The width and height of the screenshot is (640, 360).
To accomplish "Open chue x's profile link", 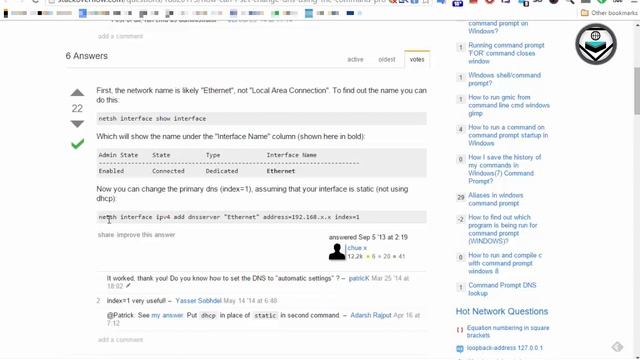I will pyautogui.click(x=357, y=248).
